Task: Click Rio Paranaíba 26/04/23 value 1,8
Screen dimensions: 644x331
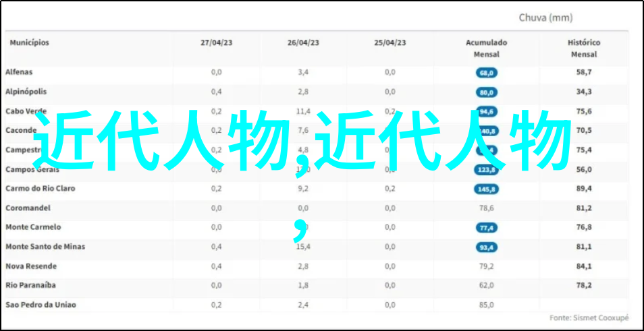Action: tap(303, 285)
